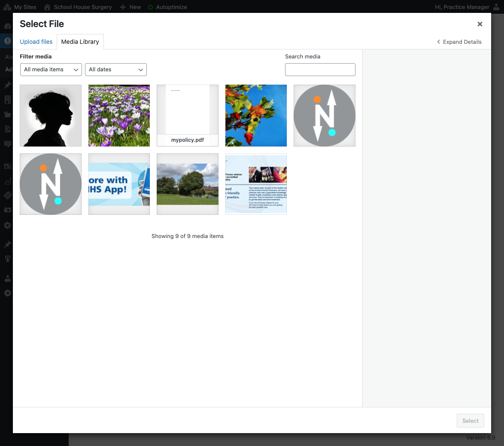Click the Version 6.9 footer text
Screen dimensions: 504x446
(480, 438)
